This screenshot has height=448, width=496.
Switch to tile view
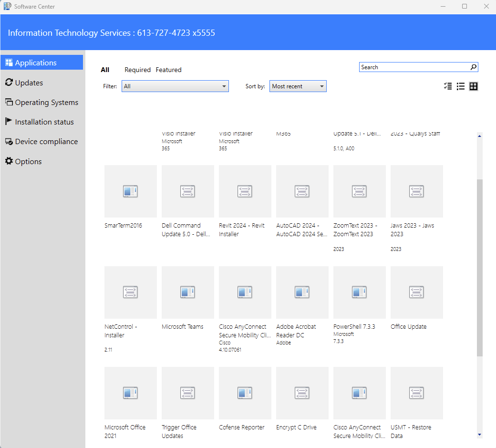(473, 86)
